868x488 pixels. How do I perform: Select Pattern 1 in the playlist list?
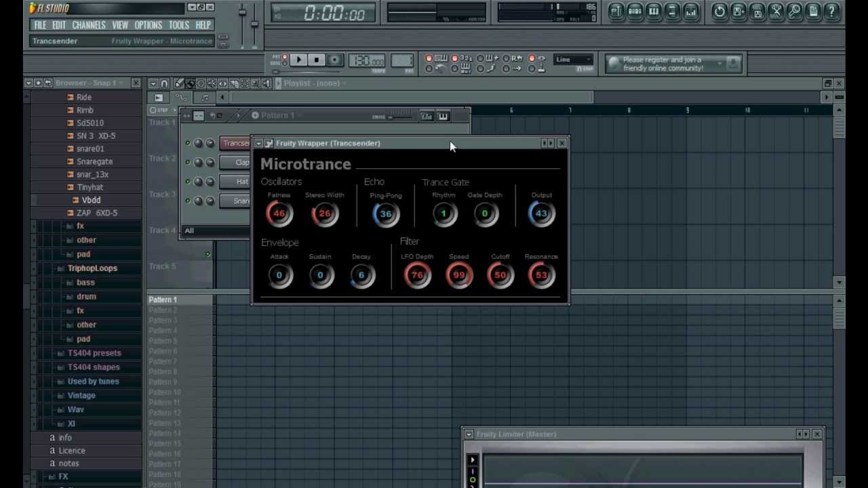pos(180,300)
